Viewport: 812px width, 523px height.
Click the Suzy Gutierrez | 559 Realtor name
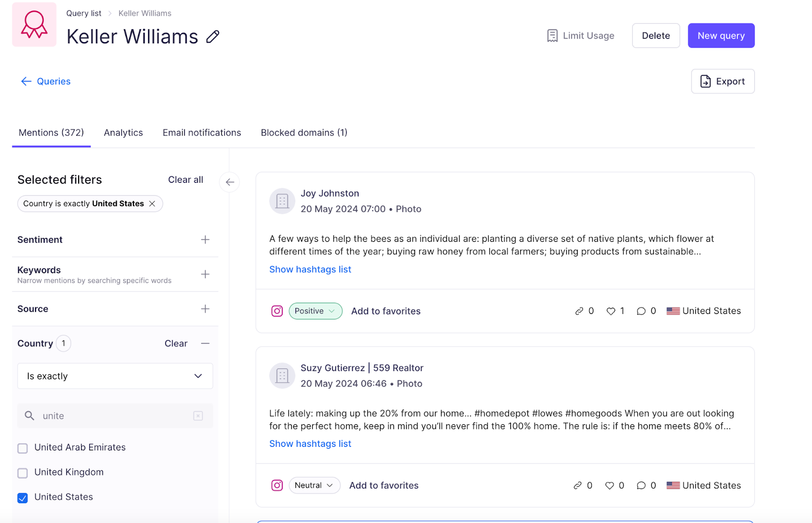(x=362, y=368)
